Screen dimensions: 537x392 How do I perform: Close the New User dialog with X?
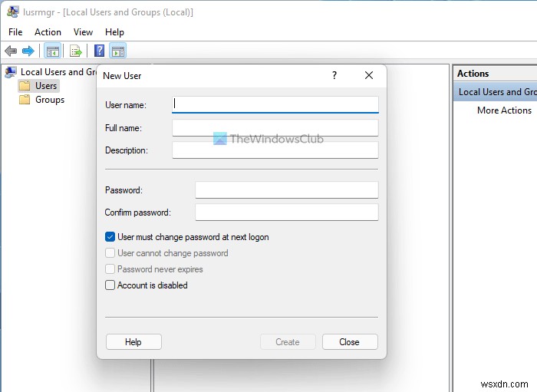[369, 75]
